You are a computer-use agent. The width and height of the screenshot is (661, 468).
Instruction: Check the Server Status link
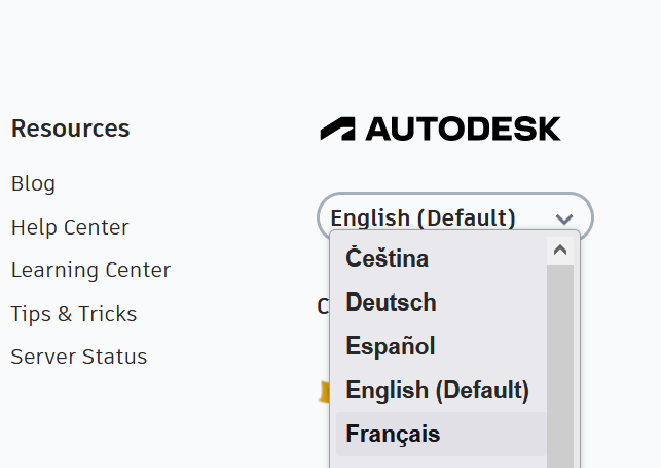point(79,357)
